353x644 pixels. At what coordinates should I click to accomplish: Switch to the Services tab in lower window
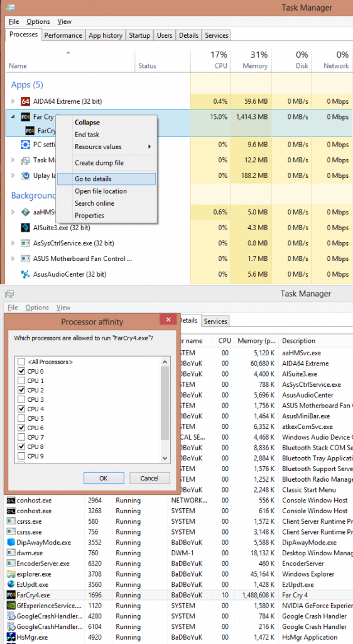pos(215,321)
